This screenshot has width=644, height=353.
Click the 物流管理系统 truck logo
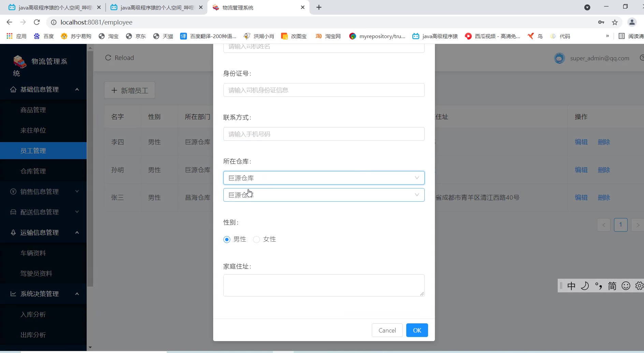(19, 62)
